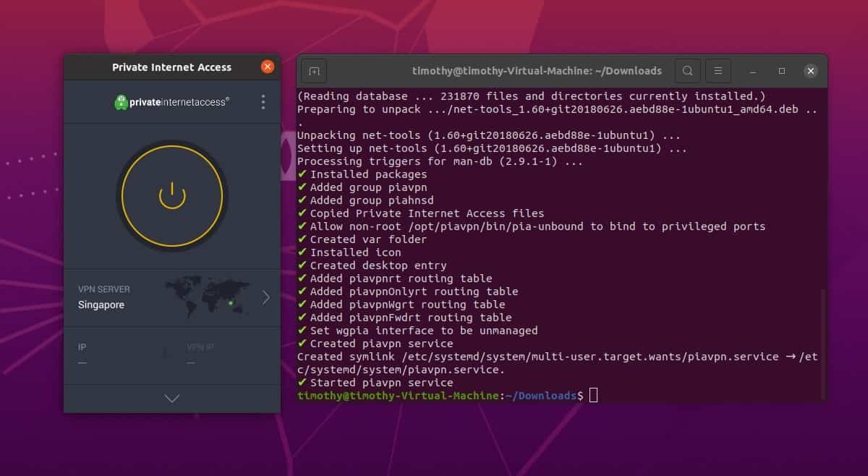
Task: Click the 'Installed icon' line
Action: coord(349,252)
